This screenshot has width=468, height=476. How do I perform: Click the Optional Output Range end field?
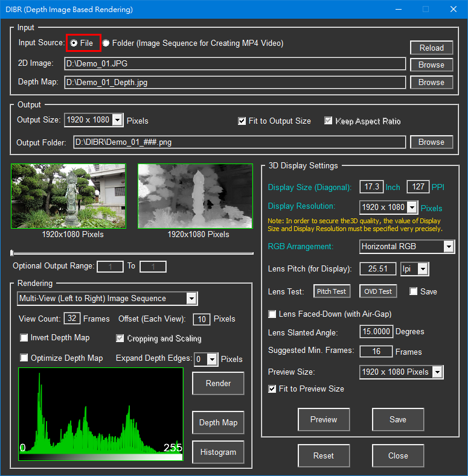click(x=153, y=267)
